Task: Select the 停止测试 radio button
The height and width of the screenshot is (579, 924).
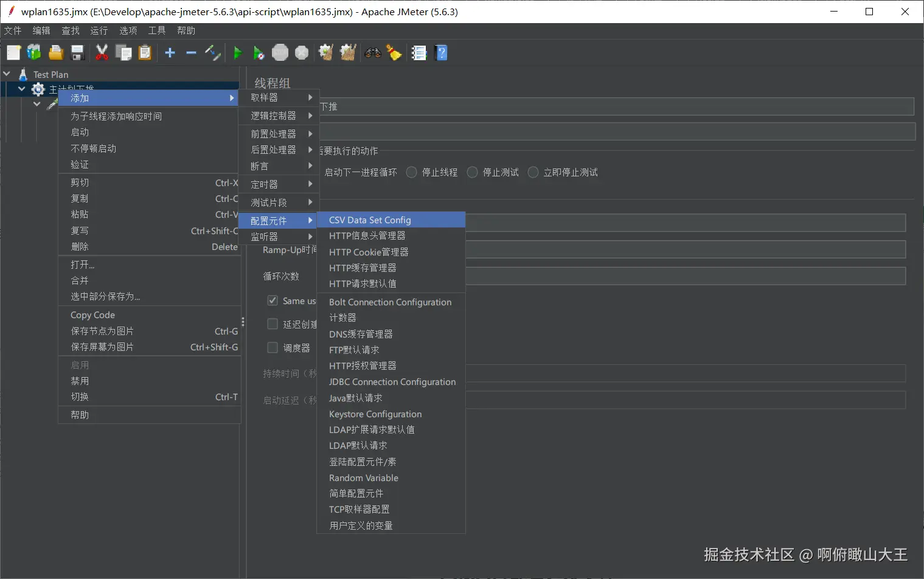Action: 472,172
